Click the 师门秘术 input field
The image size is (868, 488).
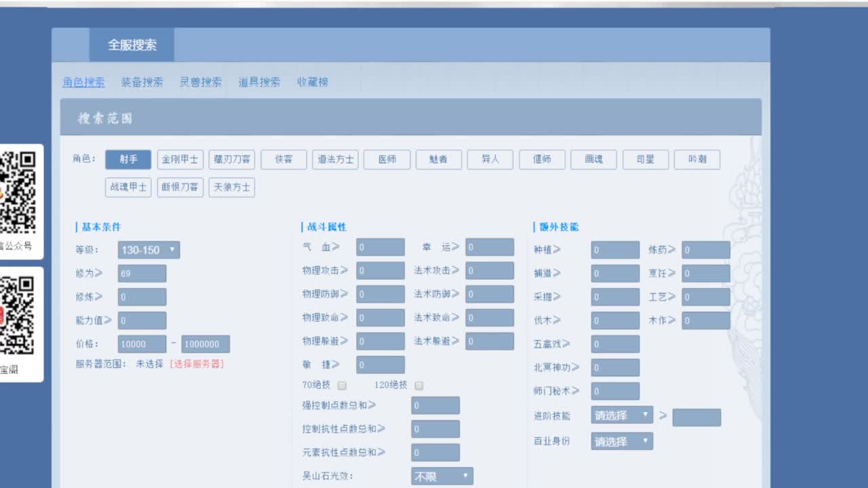(x=615, y=391)
